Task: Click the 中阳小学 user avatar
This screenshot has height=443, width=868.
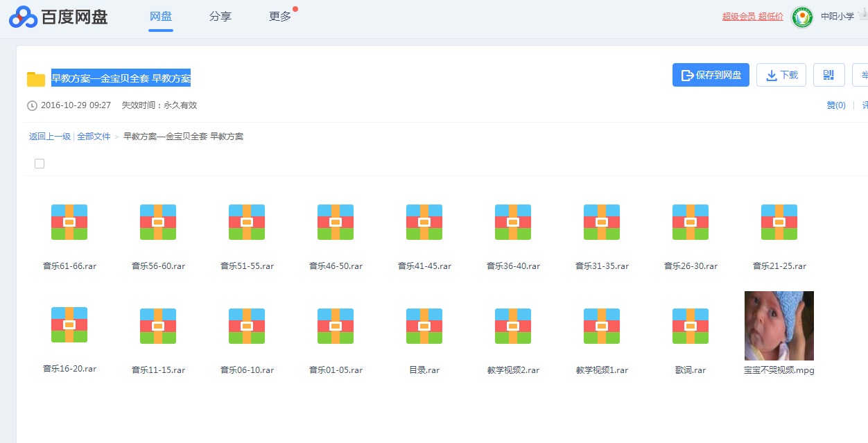Action: [802, 17]
